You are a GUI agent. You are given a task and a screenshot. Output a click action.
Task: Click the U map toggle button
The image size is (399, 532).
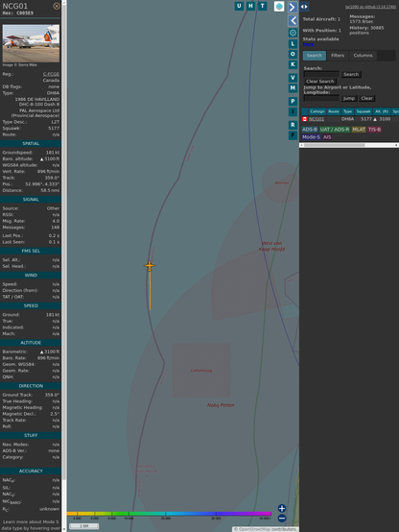pos(239,6)
